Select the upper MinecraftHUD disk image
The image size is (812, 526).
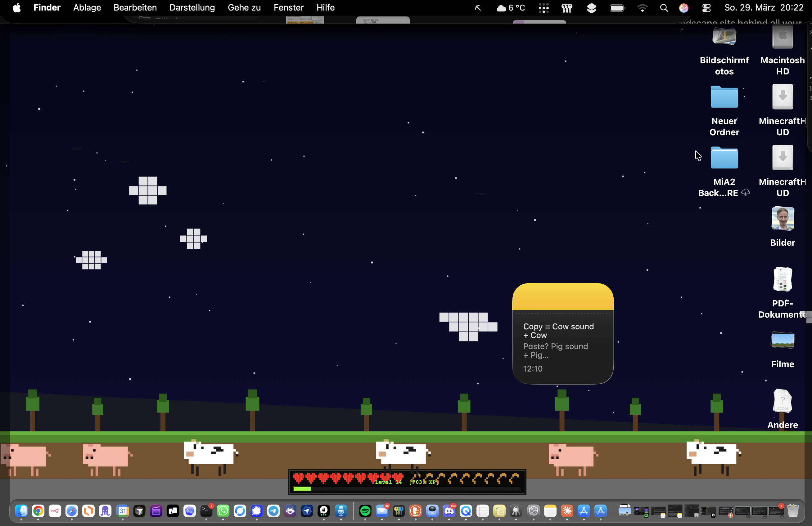pyautogui.click(x=783, y=97)
